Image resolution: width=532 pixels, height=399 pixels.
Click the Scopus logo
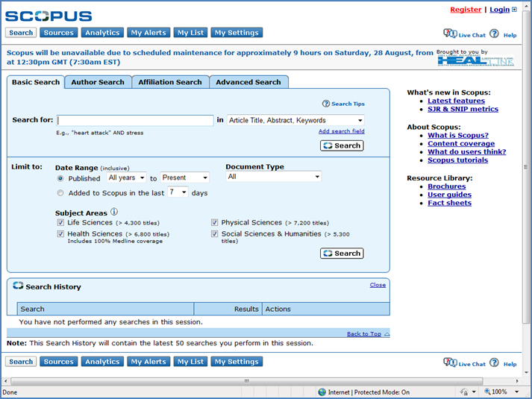point(48,16)
